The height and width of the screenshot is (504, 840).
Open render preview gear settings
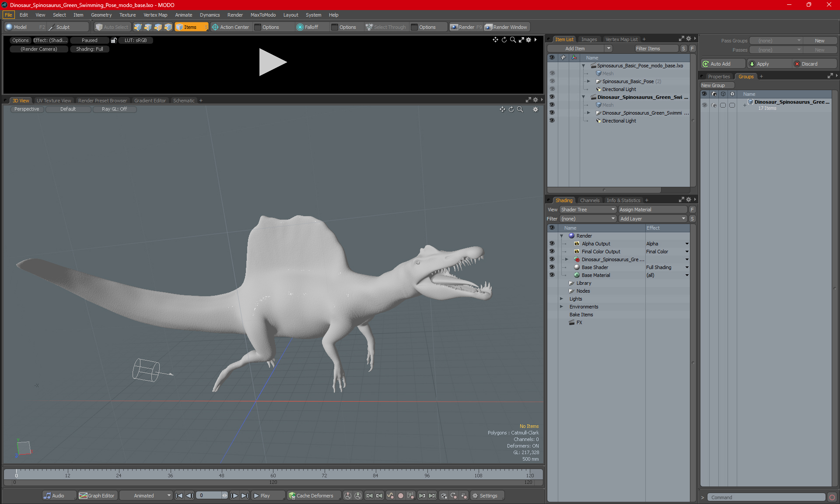pos(528,40)
